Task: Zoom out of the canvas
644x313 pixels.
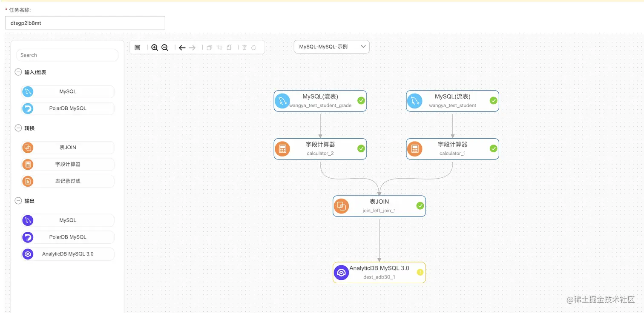Action: coord(165,48)
